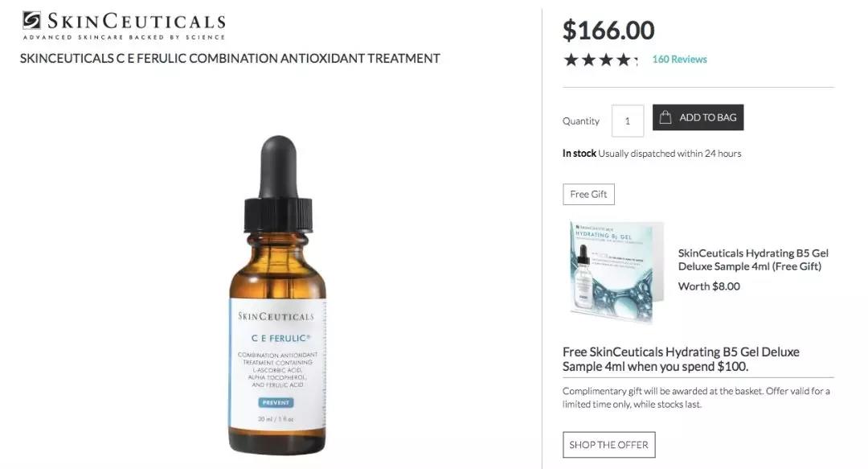
Task: Click the SkinCeuticals logo icon
Action: tap(31, 20)
